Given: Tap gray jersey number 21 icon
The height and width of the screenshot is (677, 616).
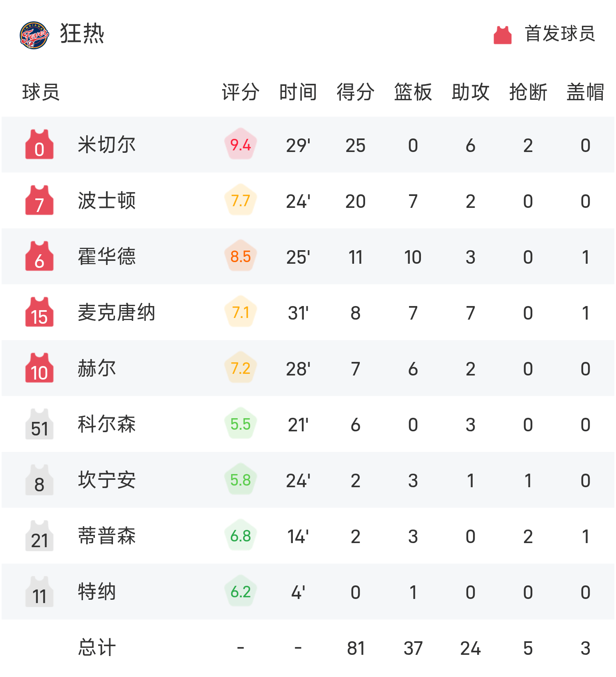Looking at the screenshot, I should pos(39,536).
